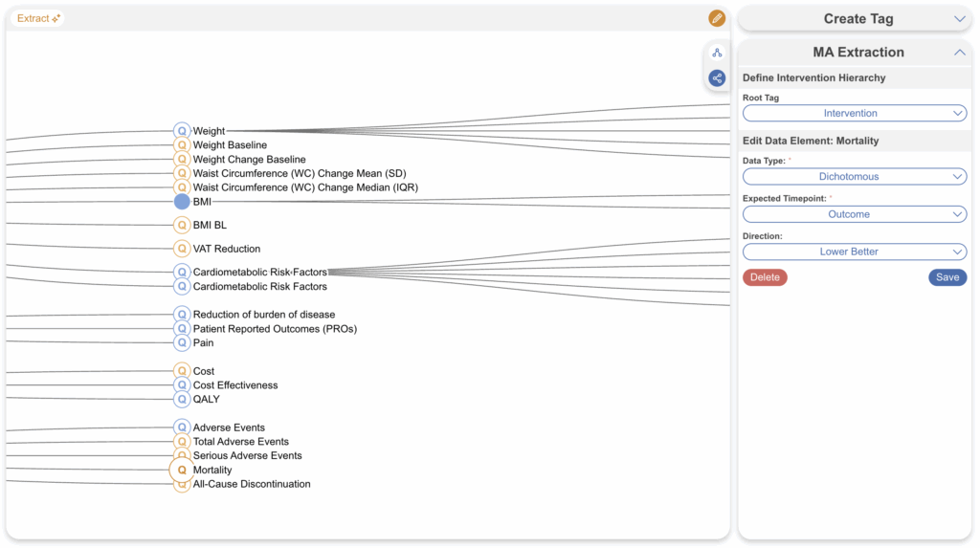Click the Extract button at top left

pos(38,18)
